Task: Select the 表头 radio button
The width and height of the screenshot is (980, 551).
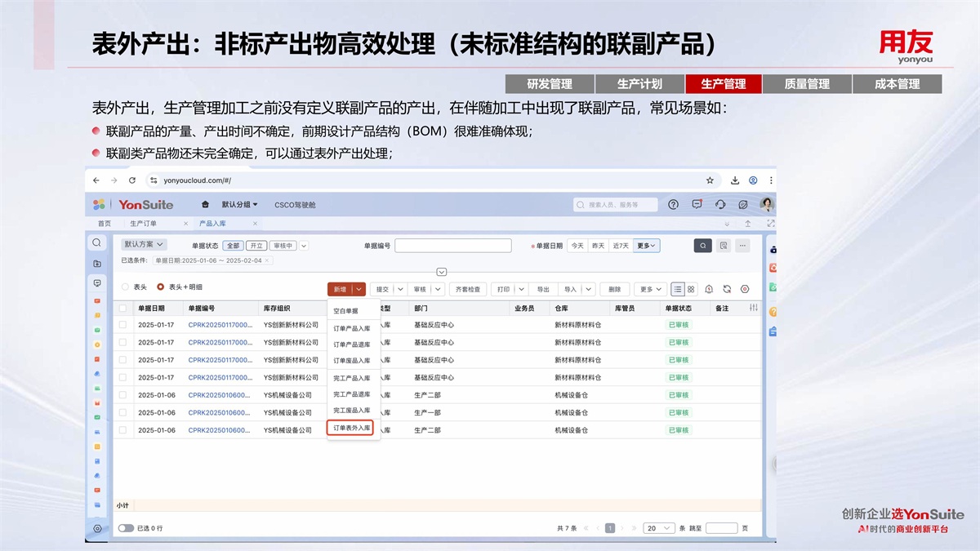Action: coord(125,287)
